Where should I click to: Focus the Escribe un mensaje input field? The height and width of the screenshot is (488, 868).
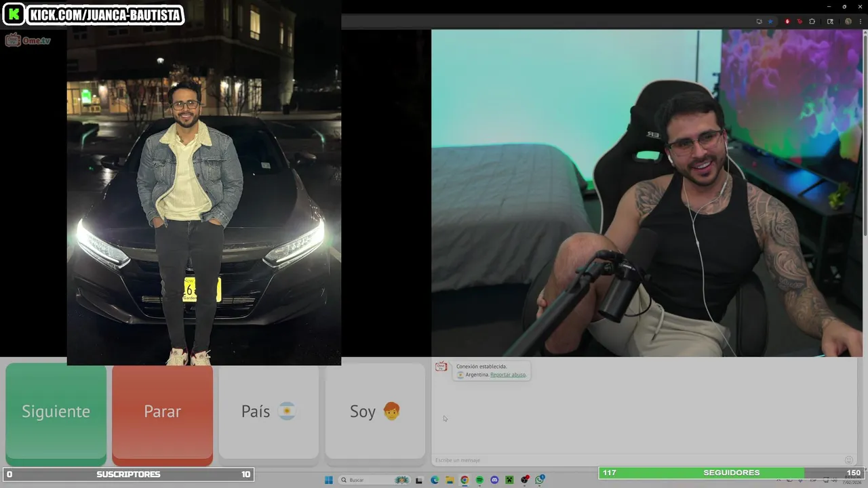pyautogui.click(x=637, y=460)
